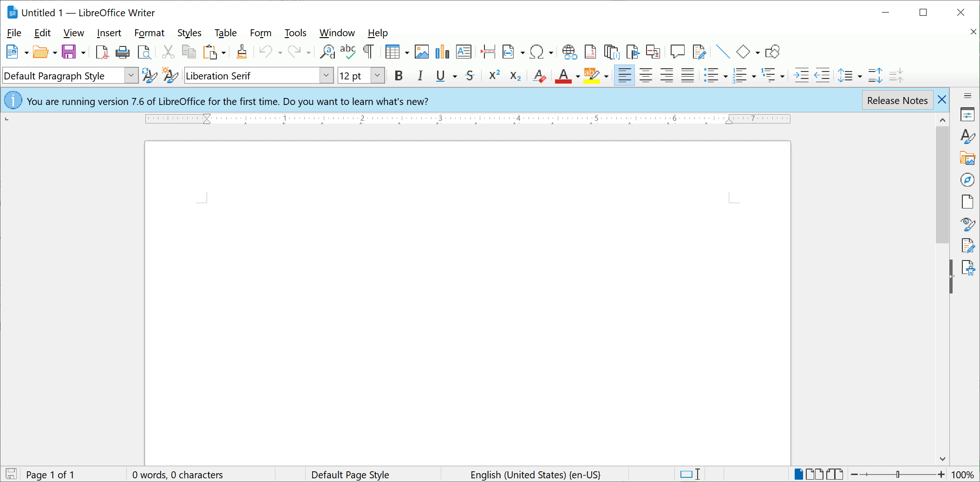Viewport: 980px width, 482px height.
Task: Open the Format menu
Action: pyautogui.click(x=149, y=33)
